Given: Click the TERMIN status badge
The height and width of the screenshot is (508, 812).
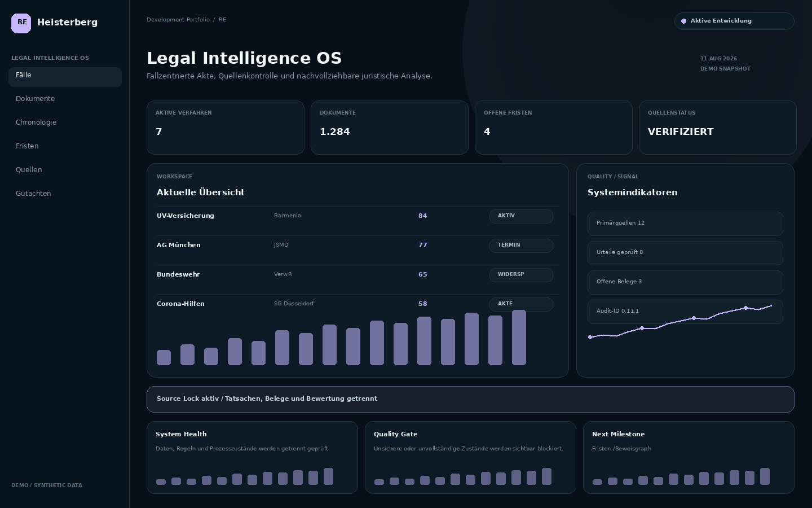Looking at the screenshot, I should [521, 246].
